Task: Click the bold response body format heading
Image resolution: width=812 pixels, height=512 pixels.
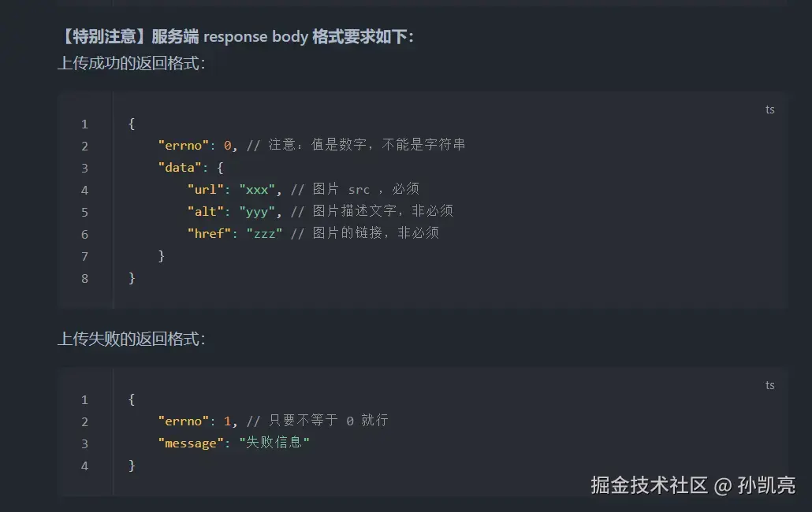Action: coord(236,37)
